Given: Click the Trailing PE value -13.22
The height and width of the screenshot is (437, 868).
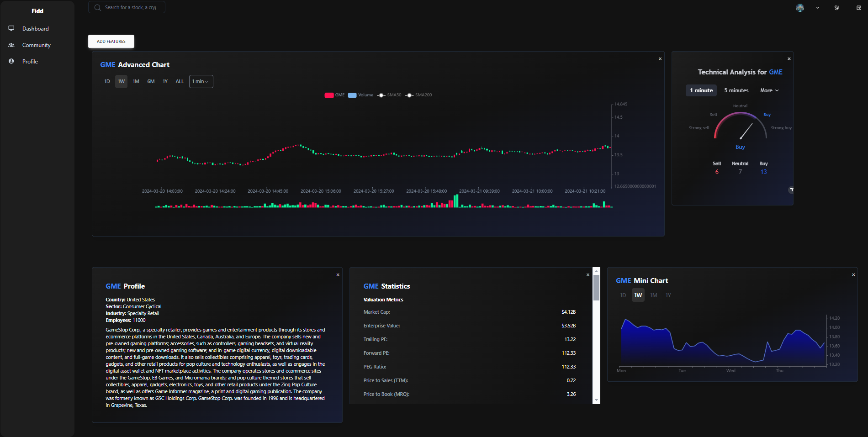Looking at the screenshot, I should [569, 339].
